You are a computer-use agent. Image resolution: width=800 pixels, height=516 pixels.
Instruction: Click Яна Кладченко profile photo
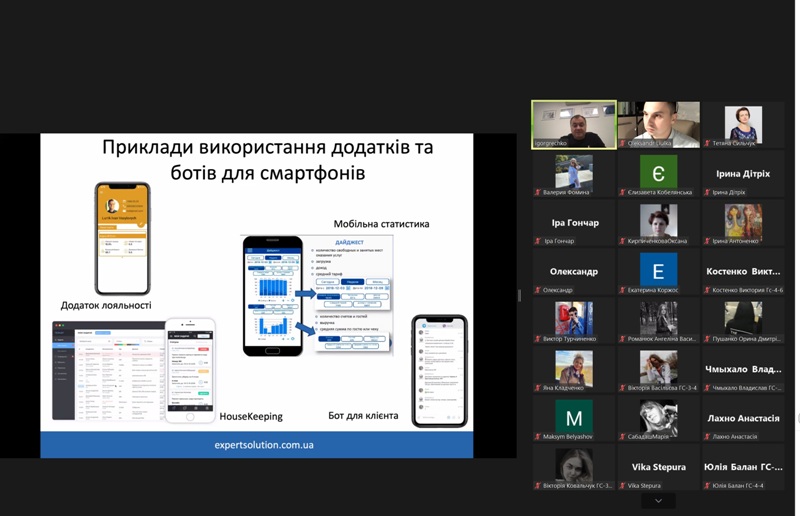pos(574,367)
